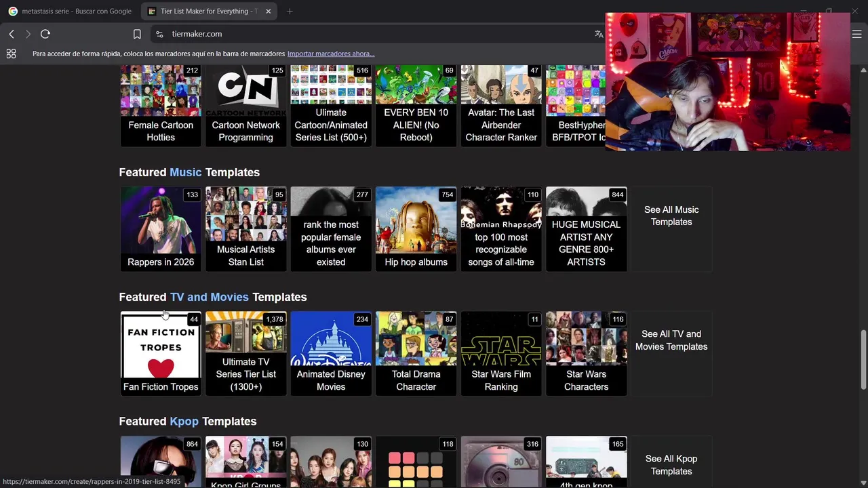Switch to the metastasis serie Google tab
868x488 pixels.
pos(70,11)
